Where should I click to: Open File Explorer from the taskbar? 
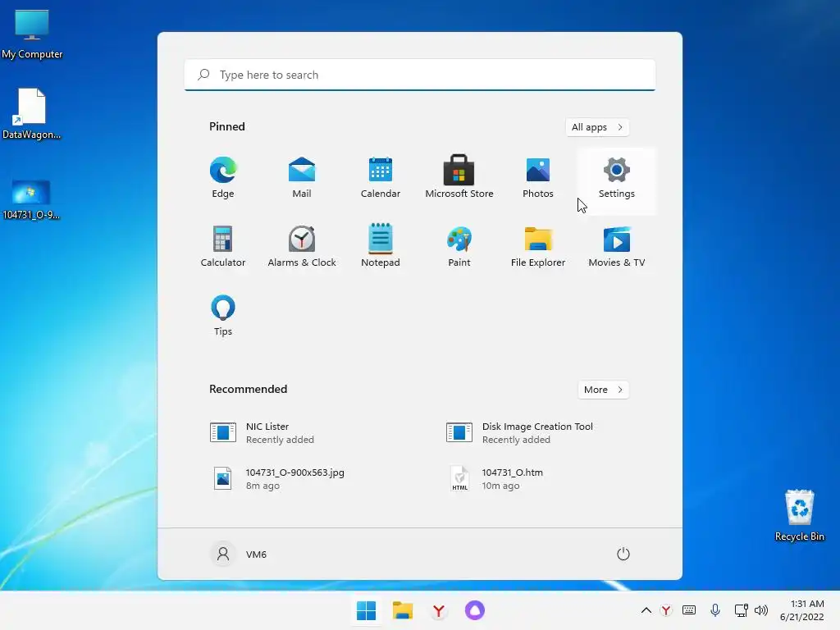click(402, 610)
